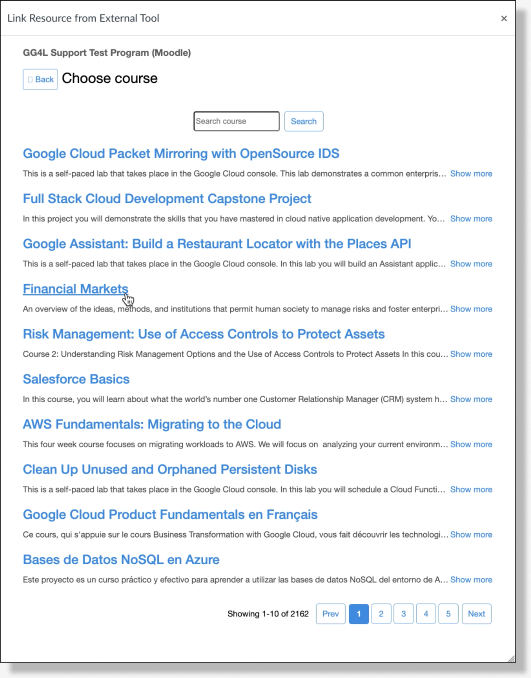
Task: Choose Risk Management: Use of Access Controls course
Action: (x=204, y=334)
